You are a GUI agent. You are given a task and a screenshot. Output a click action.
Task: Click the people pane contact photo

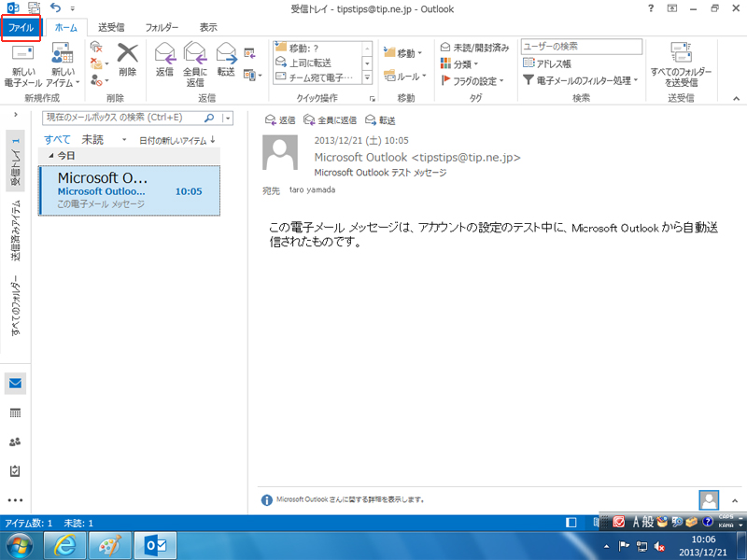(709, 500)
